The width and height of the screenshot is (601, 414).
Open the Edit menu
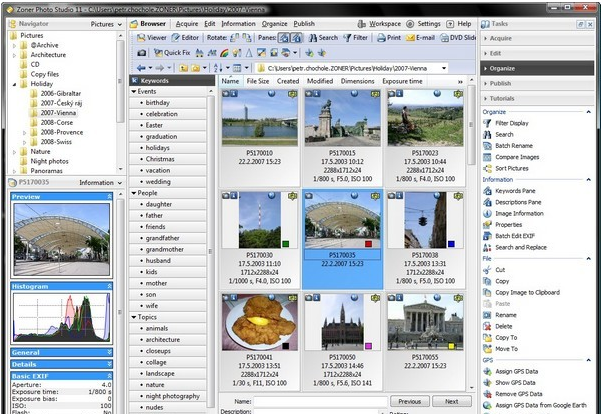210,24
